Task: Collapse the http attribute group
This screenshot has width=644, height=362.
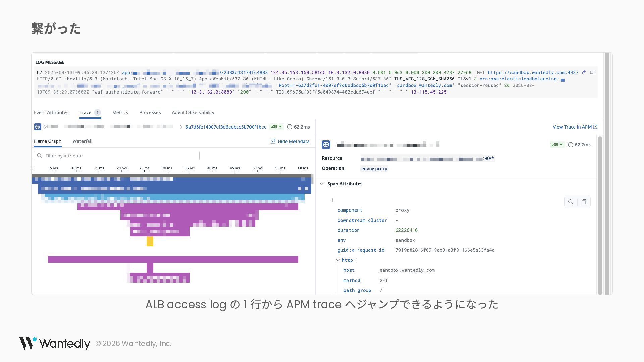Action: [338, 260]
